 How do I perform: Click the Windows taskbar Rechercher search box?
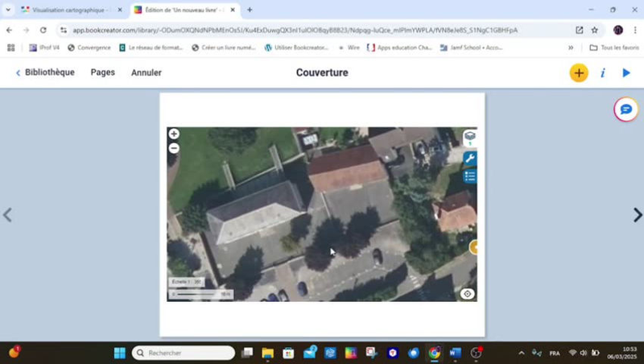[184, 353]
